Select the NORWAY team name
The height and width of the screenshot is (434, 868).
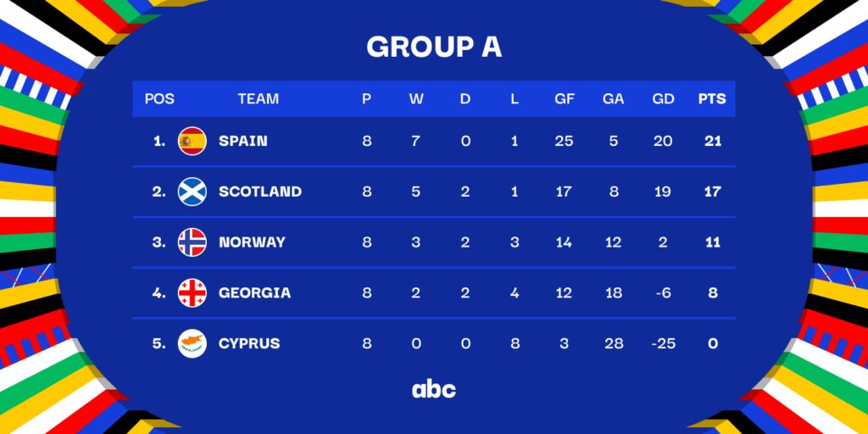[x=252, y=242]
